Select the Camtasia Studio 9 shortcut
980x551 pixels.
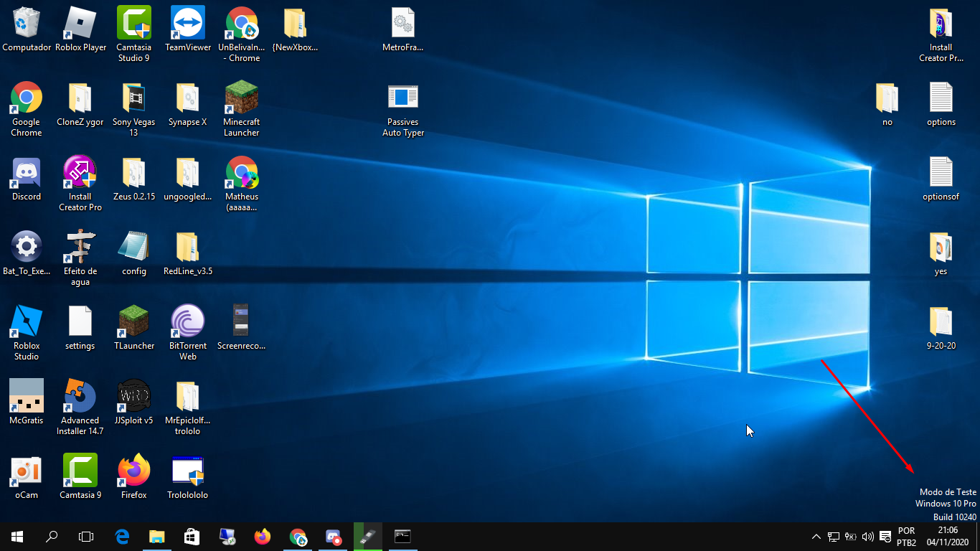(134, 34)
